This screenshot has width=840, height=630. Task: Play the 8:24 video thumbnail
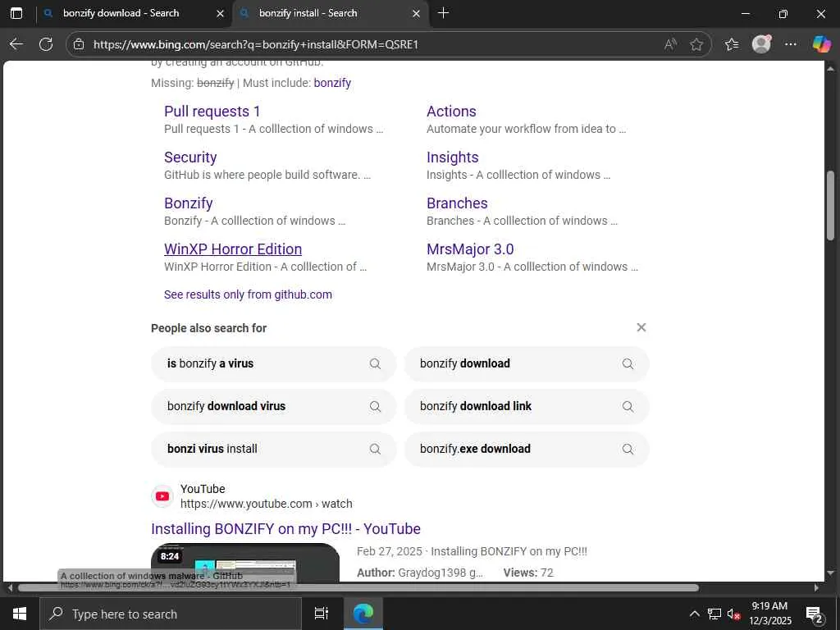tap(244, 563)
